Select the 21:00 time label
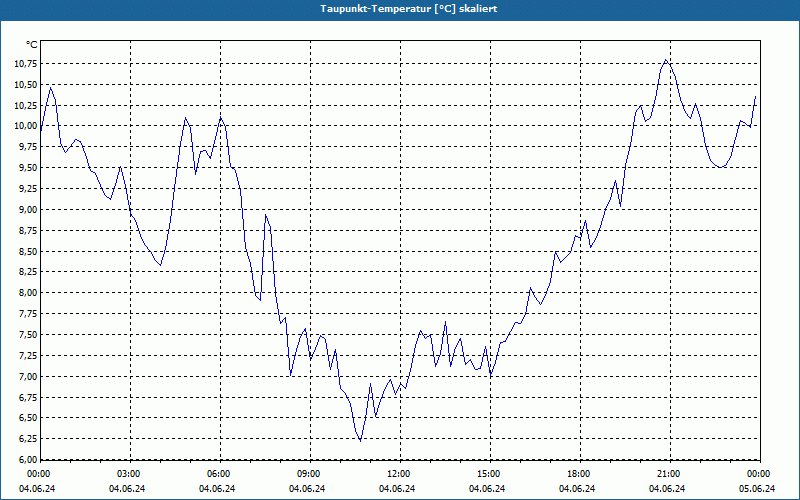Viewport: 800px width, 500px height. click(x=668, y=474)
